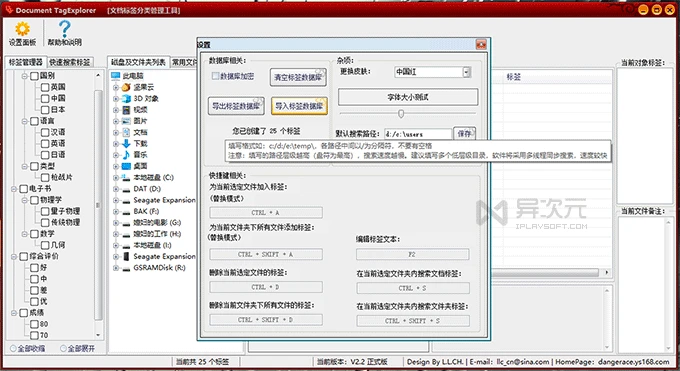Open the 更换皮肤 skin dropdown

tap(467, 72)
